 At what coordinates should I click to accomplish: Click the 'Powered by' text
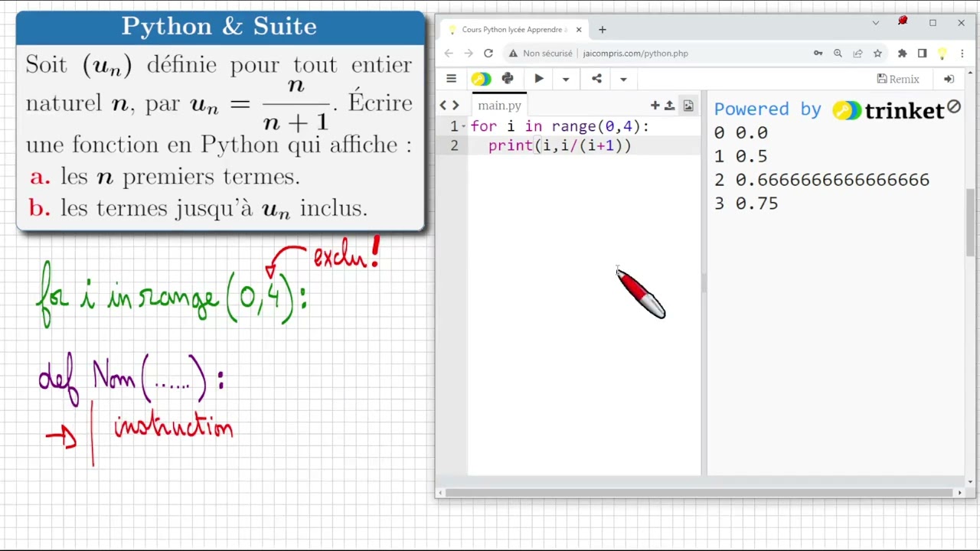pyautogui.click(x=767, y=109)
